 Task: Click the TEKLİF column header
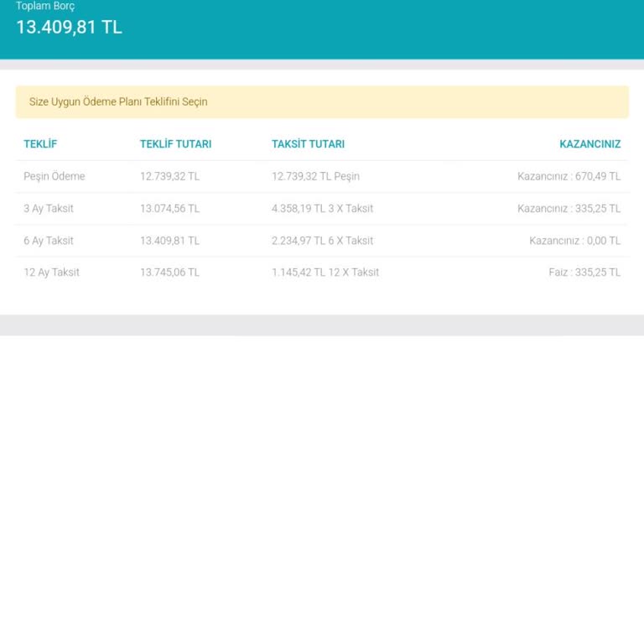(x=40, y=144)
